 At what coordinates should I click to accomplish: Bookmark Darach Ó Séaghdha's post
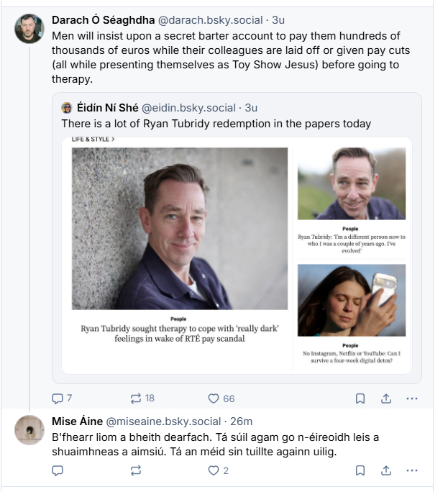360,398
